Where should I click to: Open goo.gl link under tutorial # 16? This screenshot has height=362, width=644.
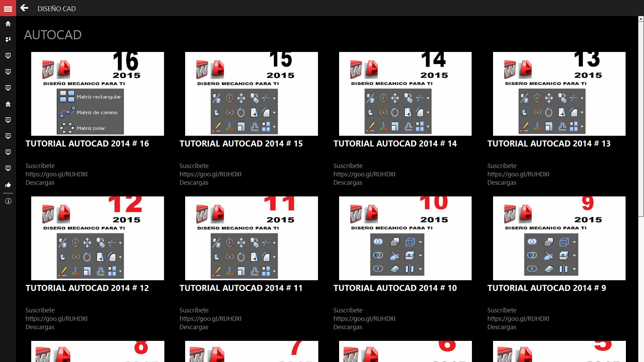tap(56, 174)
